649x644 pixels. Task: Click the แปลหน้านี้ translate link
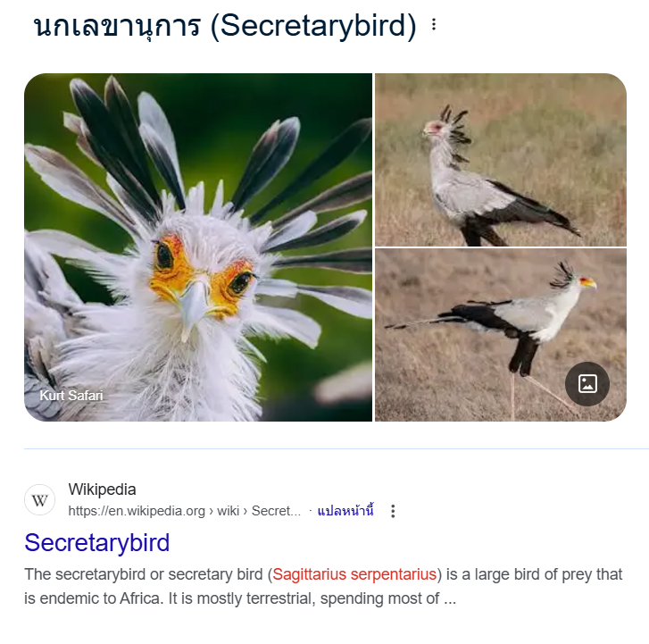coord(345,511)
